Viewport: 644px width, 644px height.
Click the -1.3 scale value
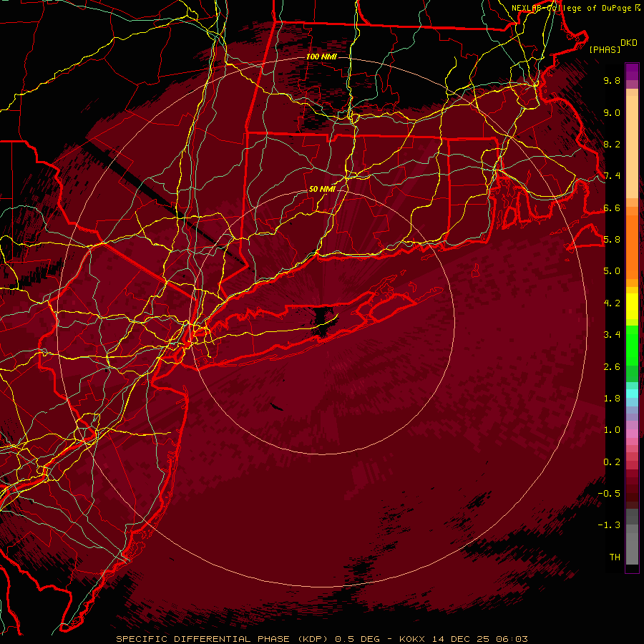pyautogui.click(x=609, y=525)
